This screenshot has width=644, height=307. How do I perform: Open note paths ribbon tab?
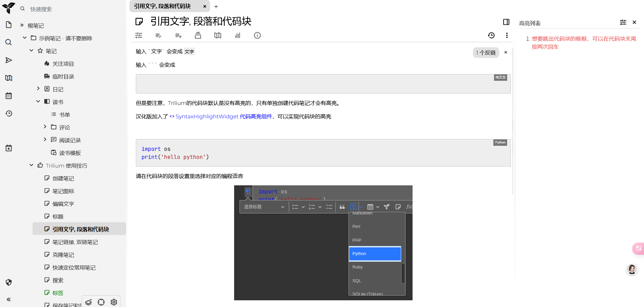pyautogui.click(x=198, y=35)
